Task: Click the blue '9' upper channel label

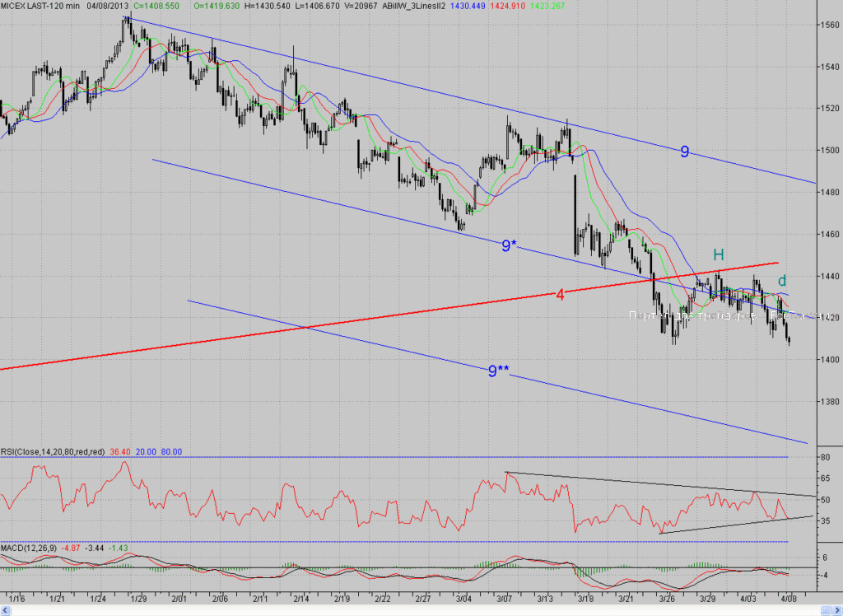Action: coord(684,152)
